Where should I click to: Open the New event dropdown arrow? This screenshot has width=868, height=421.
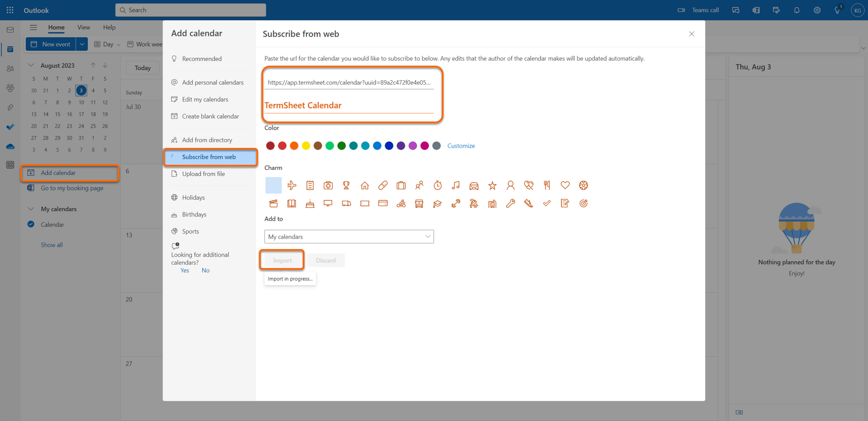pos(82,44)
